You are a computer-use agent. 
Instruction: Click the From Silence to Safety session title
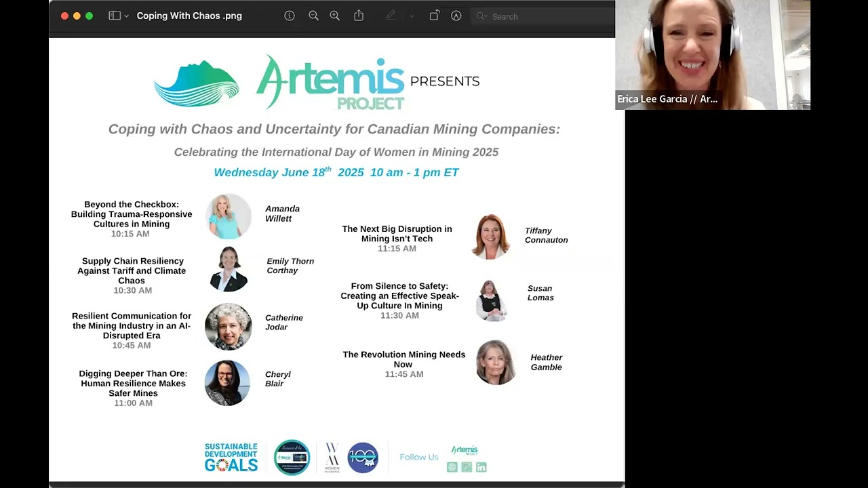[399, 296]
